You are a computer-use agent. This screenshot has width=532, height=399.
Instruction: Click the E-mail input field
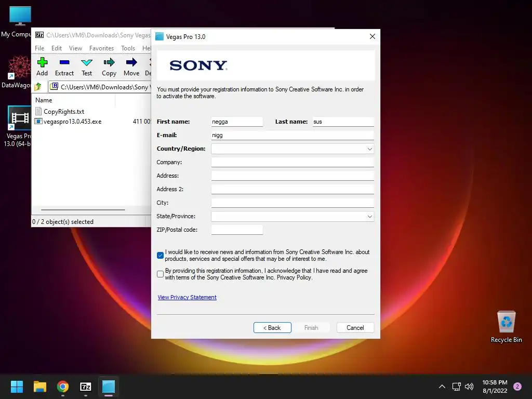click(292, 136)
